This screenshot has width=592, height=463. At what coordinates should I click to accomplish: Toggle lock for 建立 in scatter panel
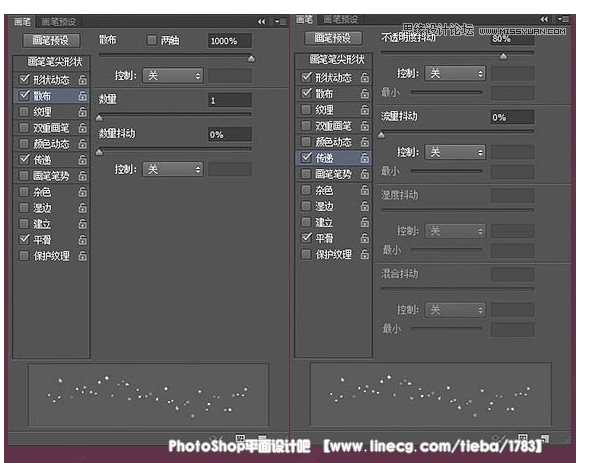coord(82,224)
